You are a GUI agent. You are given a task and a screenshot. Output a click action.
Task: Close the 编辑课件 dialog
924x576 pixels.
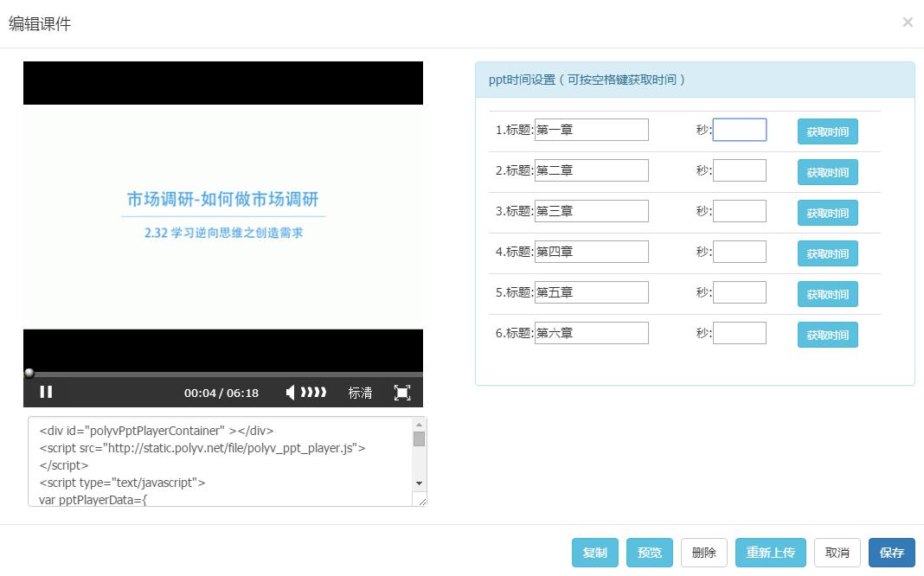pyautogui.click(x=908, y=22)
